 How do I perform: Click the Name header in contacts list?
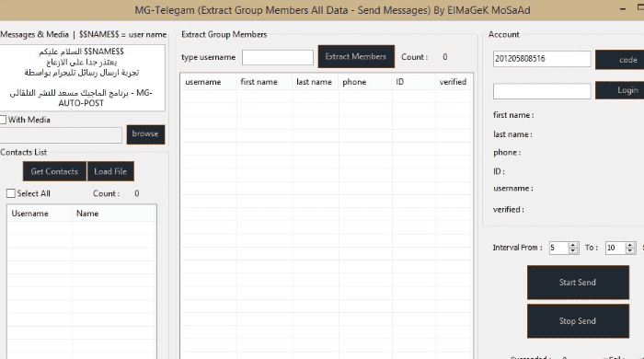114,214
